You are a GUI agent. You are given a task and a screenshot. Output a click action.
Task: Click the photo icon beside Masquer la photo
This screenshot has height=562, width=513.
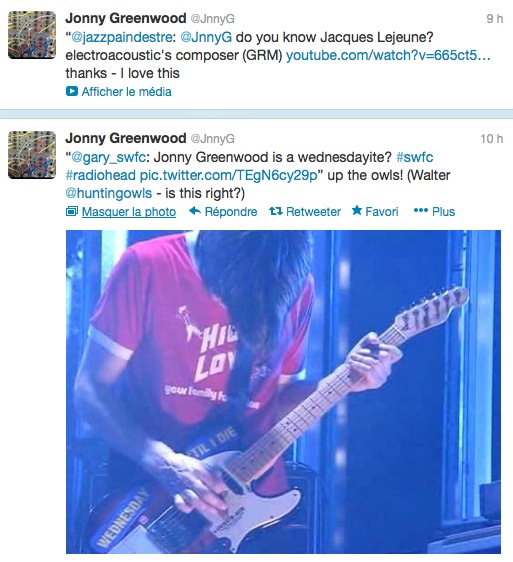tap(72, 211)
